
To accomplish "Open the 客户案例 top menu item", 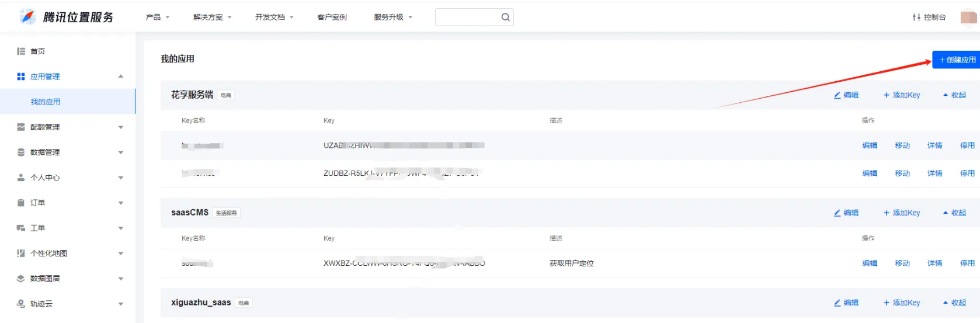I will [x=332, y=17].
